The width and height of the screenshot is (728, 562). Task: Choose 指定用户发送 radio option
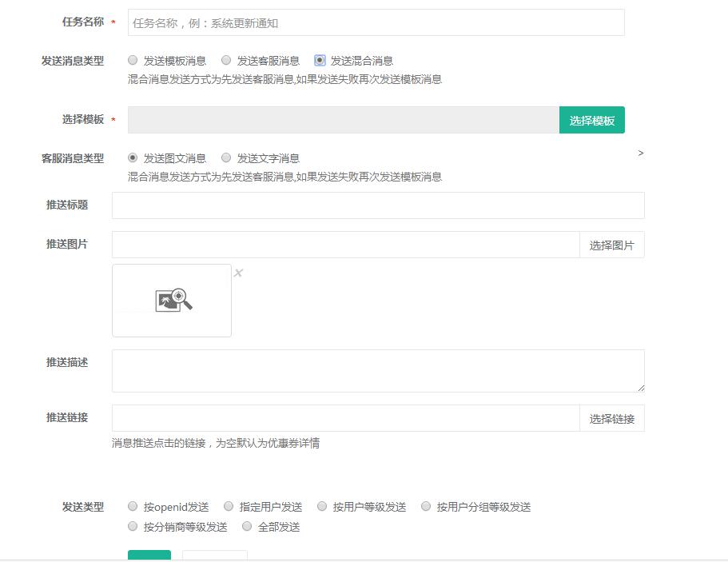coord(229,506)
